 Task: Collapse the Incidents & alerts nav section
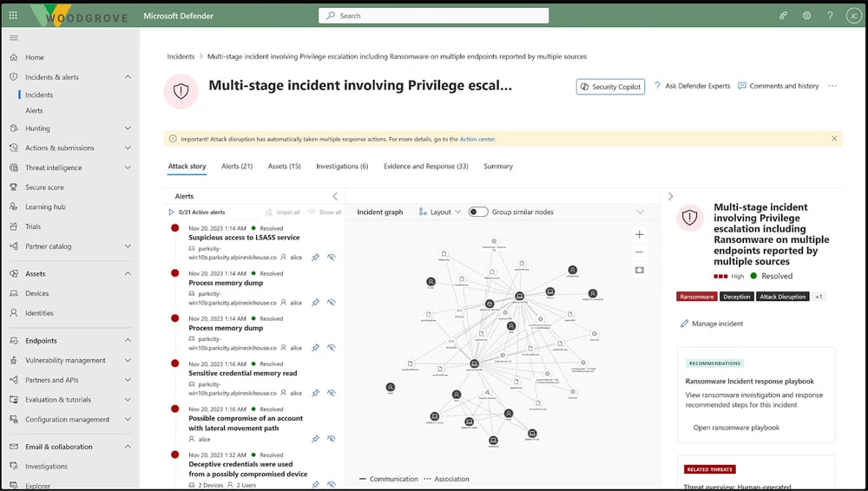click(128, 77)
